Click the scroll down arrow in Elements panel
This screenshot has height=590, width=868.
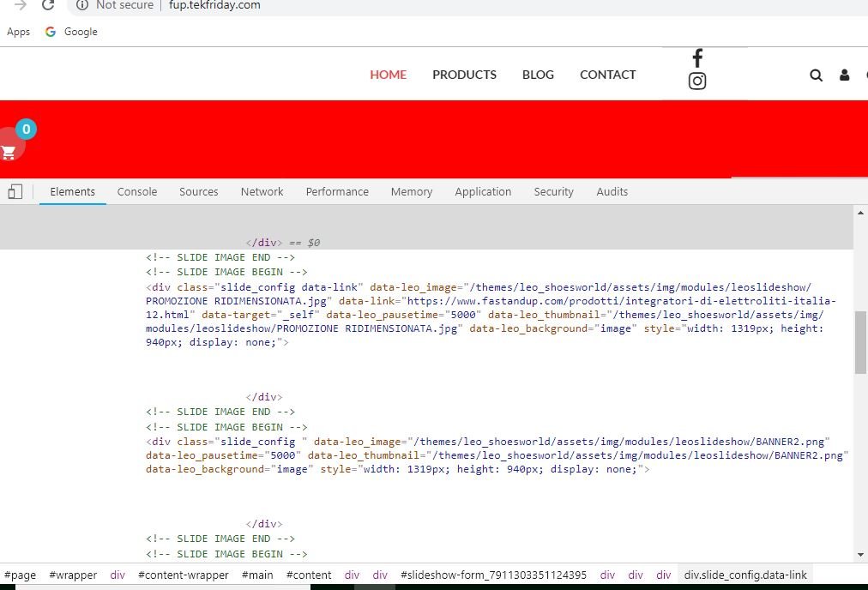[860, 555]
